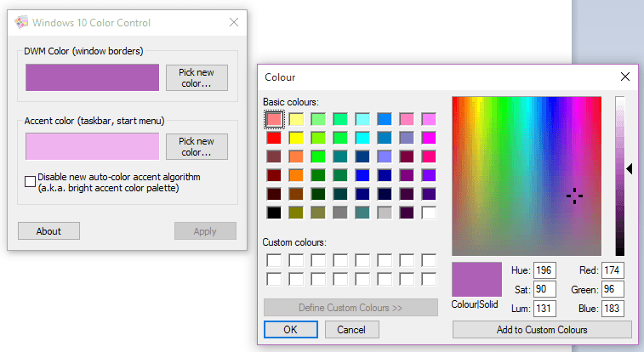644x352 pixels.
Task: Select first empty custom colour slot
Action: (274, 260)
